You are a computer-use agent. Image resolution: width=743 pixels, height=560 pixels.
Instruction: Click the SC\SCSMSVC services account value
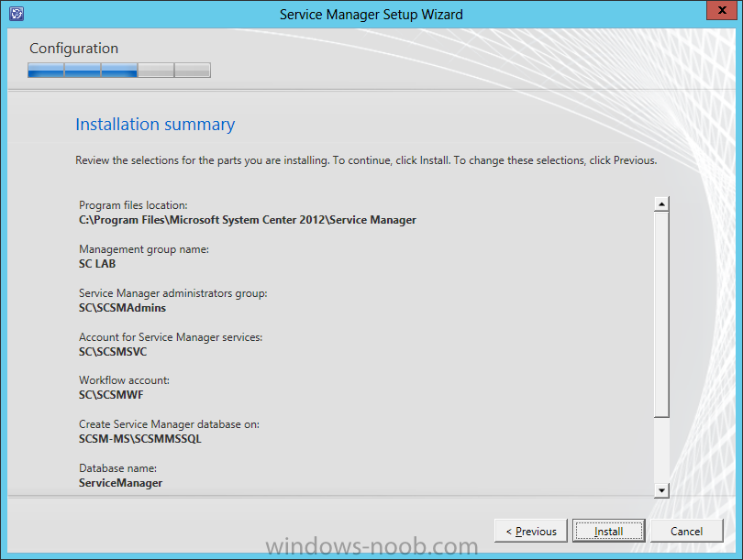pos(113,352)
